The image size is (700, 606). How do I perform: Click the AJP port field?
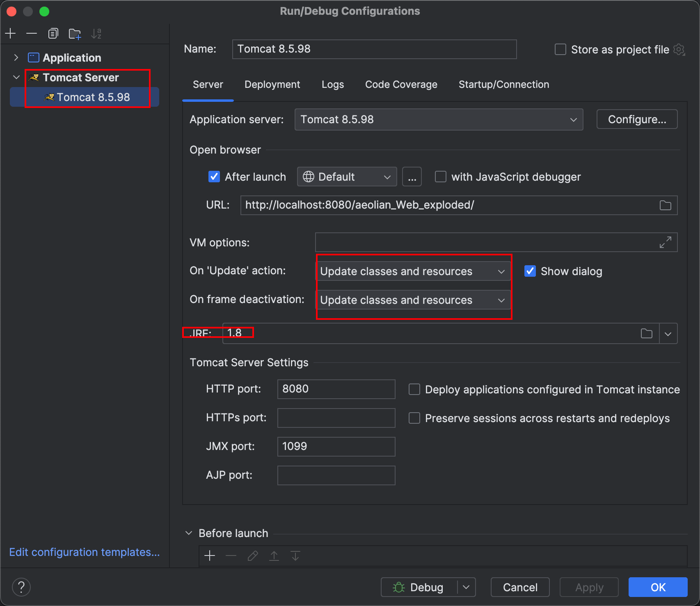click(336, 475)
